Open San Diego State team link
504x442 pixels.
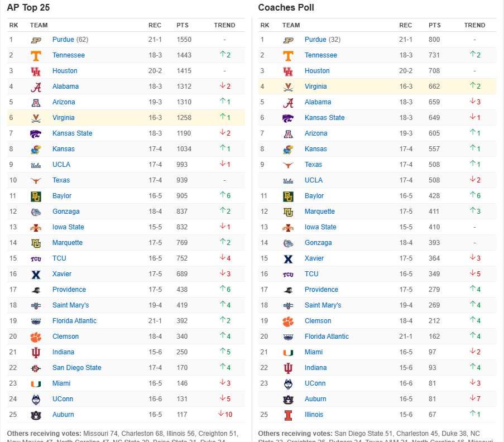76,367
